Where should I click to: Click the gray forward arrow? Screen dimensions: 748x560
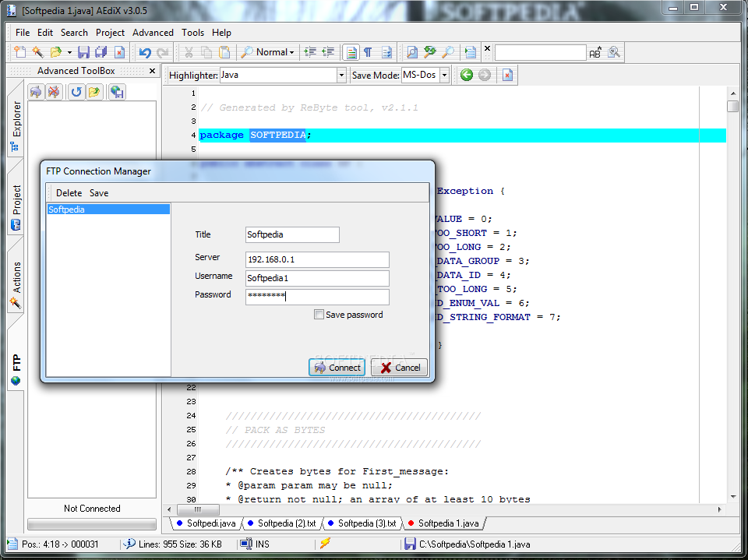click(x=485, y=75)
